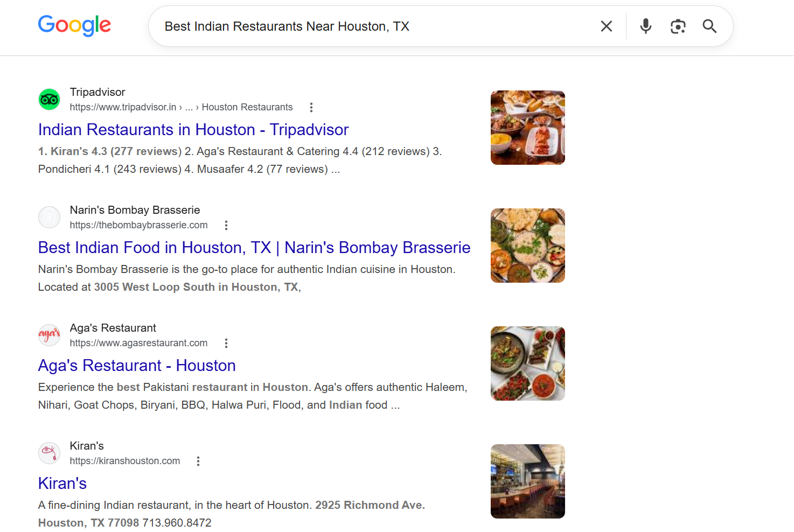Click the thebombaybrasserie.com URL
This screenshot has height=532, width=794.
pyautogui.click(x=139, y=225)
